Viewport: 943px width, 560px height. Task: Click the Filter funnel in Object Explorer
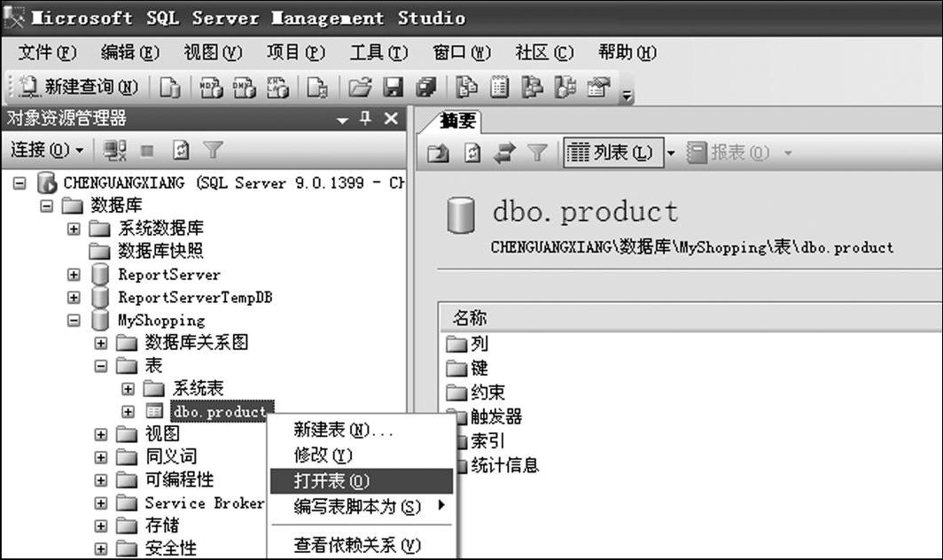tap(213, 151)
